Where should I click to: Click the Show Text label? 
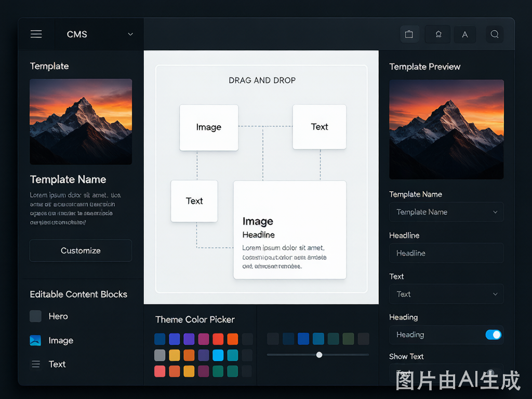point(406,356)
